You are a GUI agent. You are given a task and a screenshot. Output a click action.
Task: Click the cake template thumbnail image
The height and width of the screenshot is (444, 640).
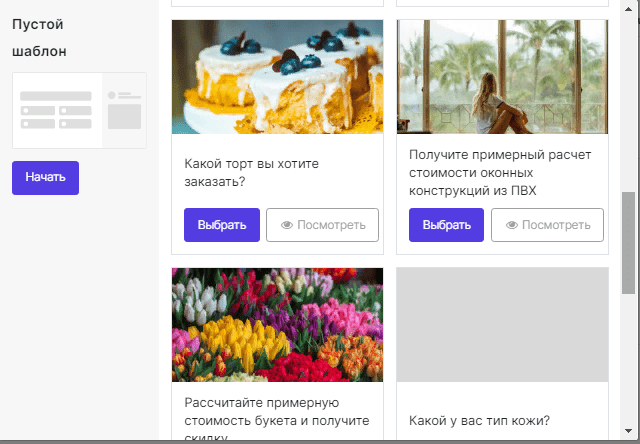tap(278, 77)
